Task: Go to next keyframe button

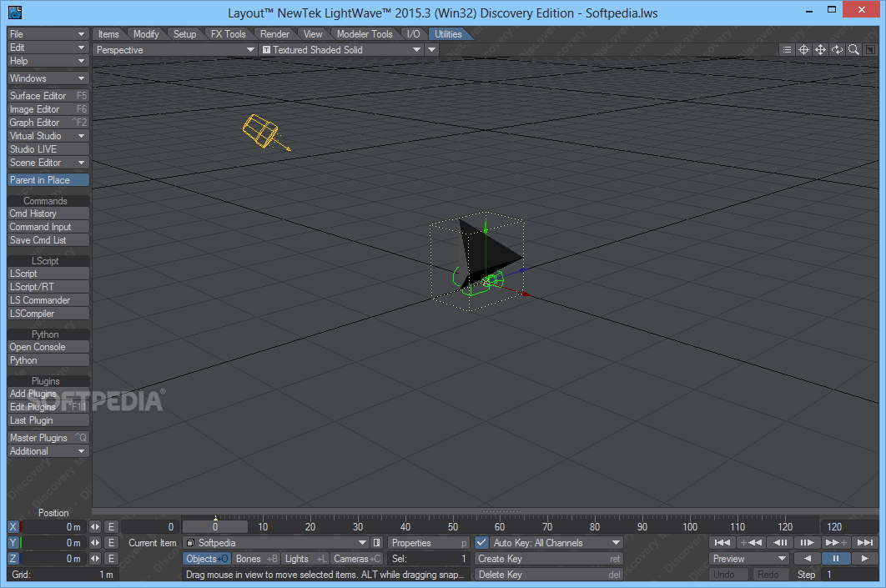Action: pyautogui.click(x=836, y=542)
